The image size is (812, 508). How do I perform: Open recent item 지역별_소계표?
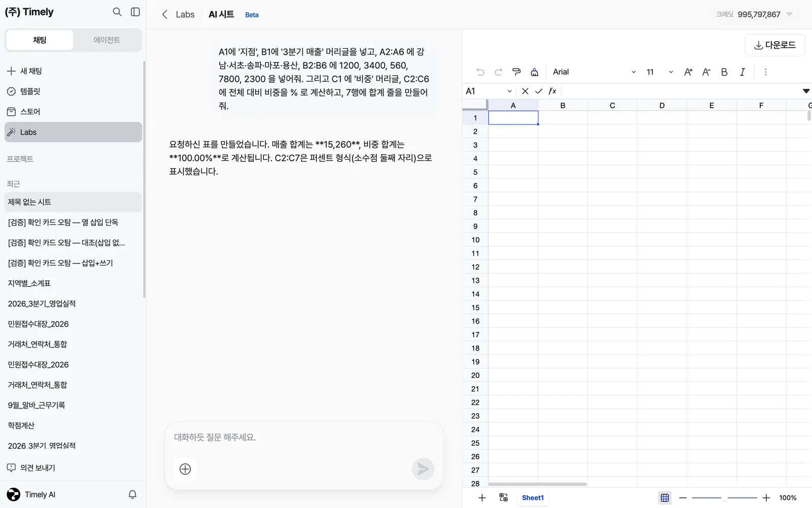tap(73, 283)
